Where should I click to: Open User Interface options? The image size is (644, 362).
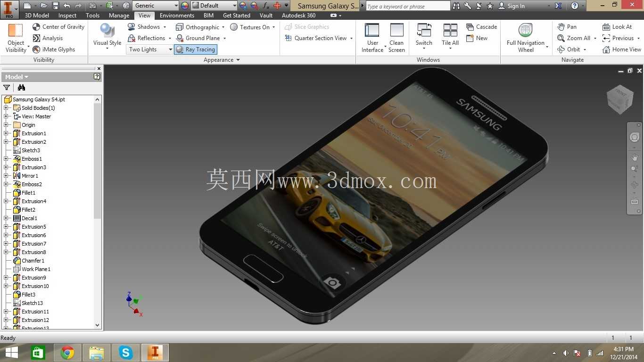(372, 38)
